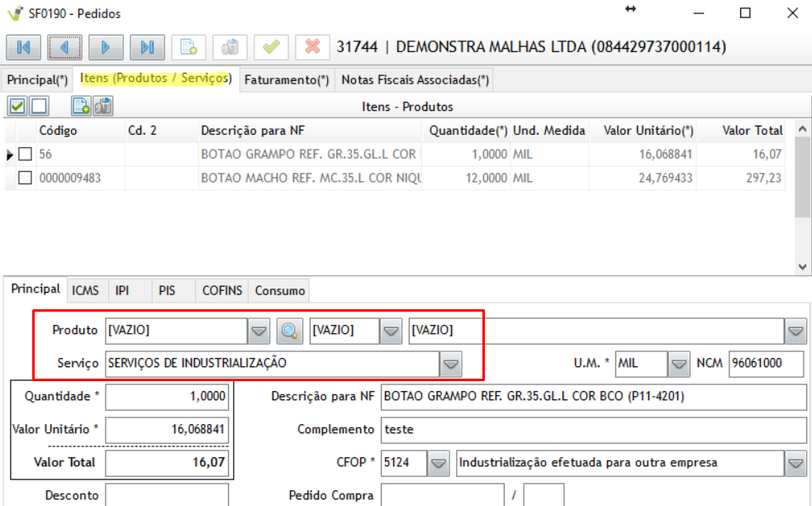Confirm changes with the green checkmark
This screenshot has height=506, width=812.
tap(271, 47)
